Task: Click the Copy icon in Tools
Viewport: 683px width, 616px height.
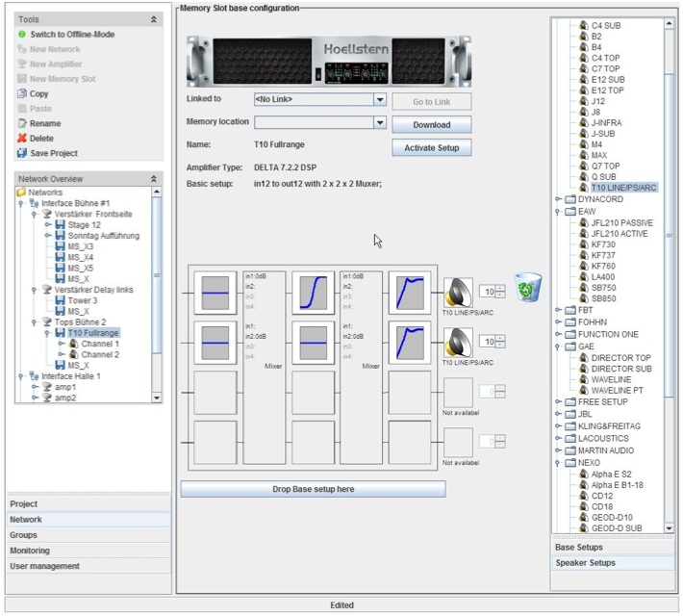Action: (22, 93)
